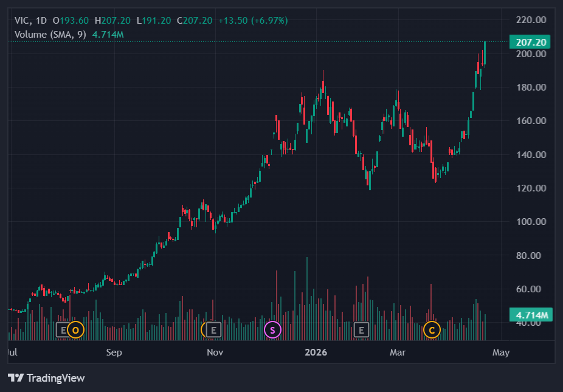Show the E earnings marker just before Mar
The height and width of the screenshot is (392, 563).
click(361, 330)
